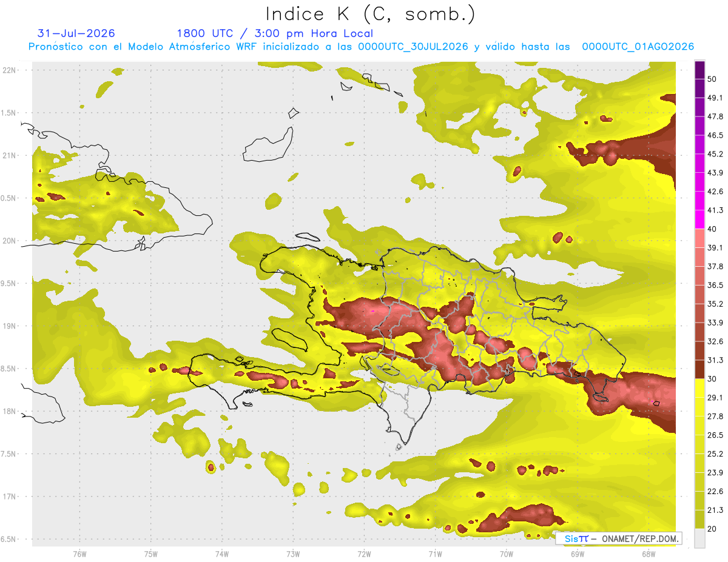Click the colorbar value '29.1'
Screen dimensions: 728x562
coord(715,398)
